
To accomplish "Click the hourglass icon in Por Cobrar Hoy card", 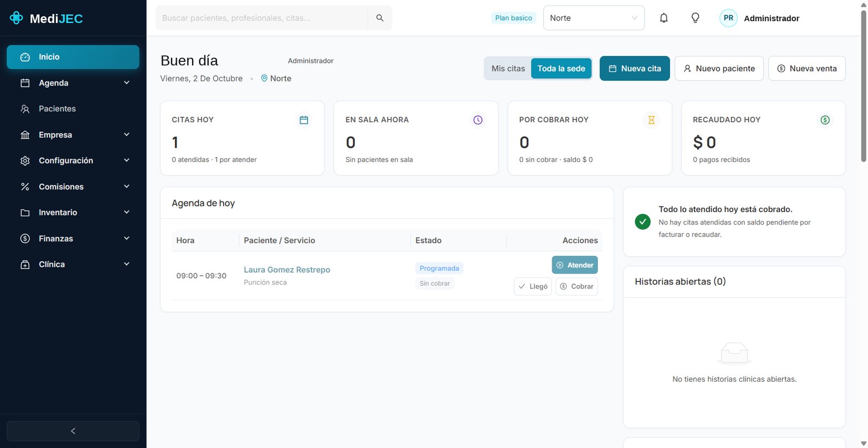I will 652,120.
